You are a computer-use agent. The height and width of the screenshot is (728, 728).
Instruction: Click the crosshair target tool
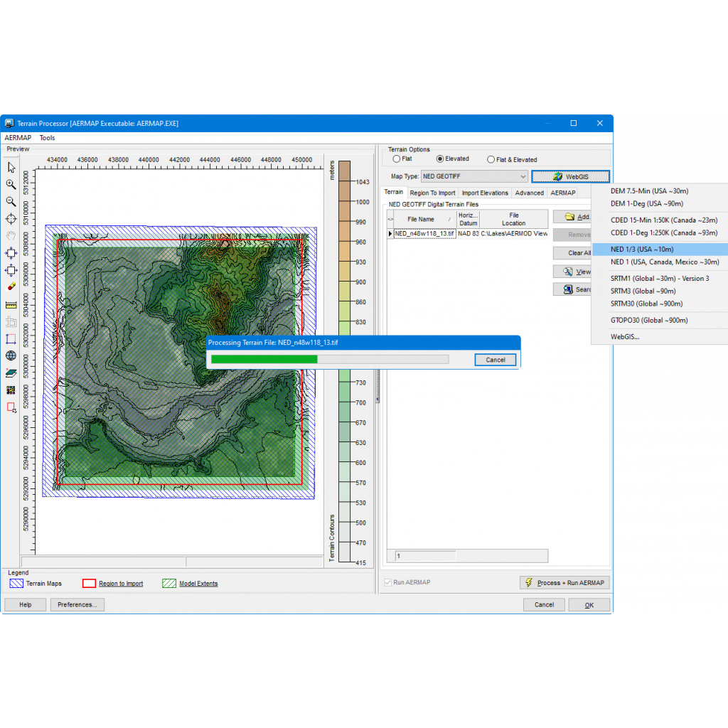coord(11,218)
